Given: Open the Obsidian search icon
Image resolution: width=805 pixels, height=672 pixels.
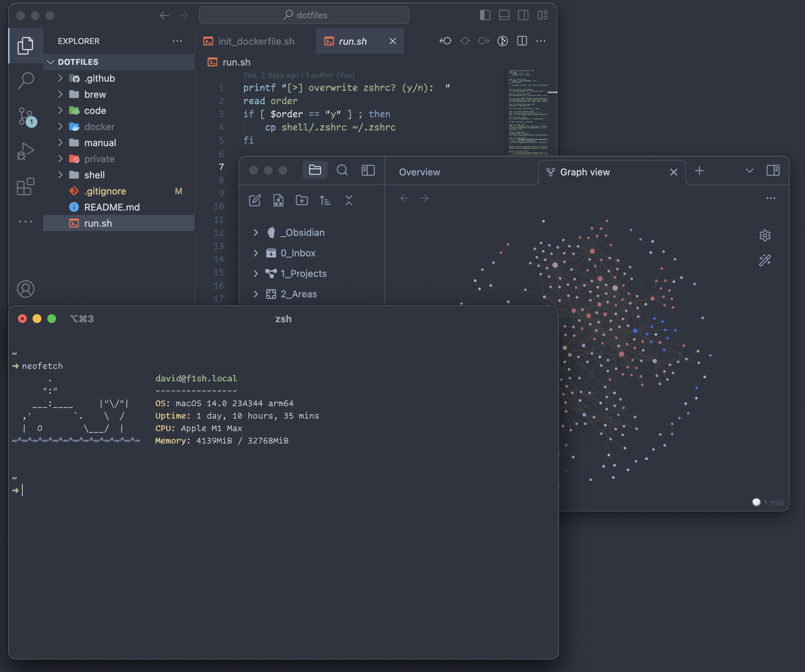Looking at the screenshot, I should click(x=342, y=171).
